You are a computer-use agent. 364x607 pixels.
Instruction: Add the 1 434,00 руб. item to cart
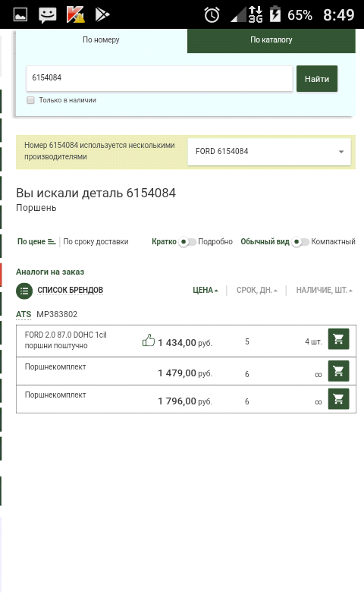click(x=338, y=339)
